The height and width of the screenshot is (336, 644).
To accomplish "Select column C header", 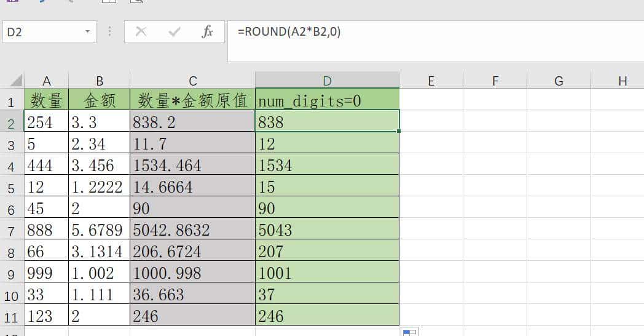I will (x=192, y=80).
